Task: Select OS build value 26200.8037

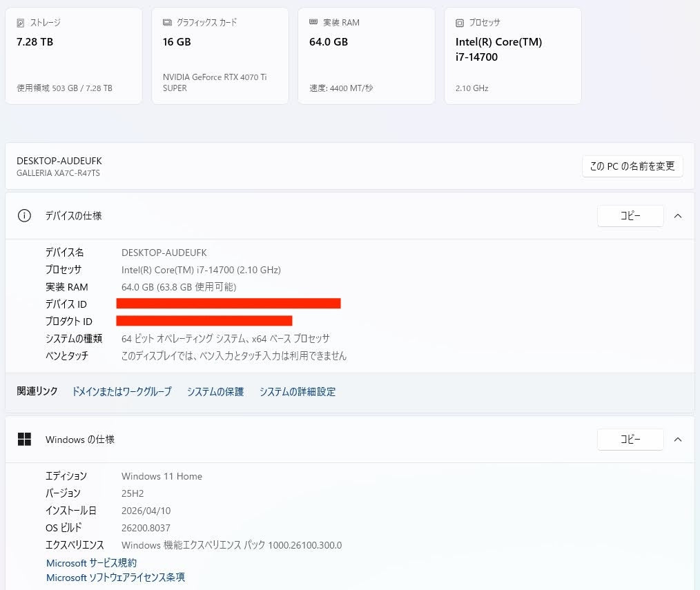Action: (x=146, y=528)
